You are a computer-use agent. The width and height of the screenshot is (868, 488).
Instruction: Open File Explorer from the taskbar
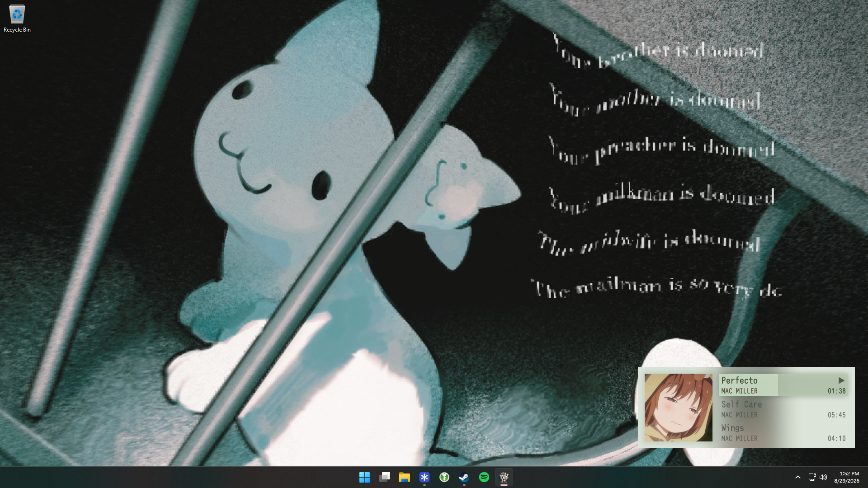coord(404,477)
